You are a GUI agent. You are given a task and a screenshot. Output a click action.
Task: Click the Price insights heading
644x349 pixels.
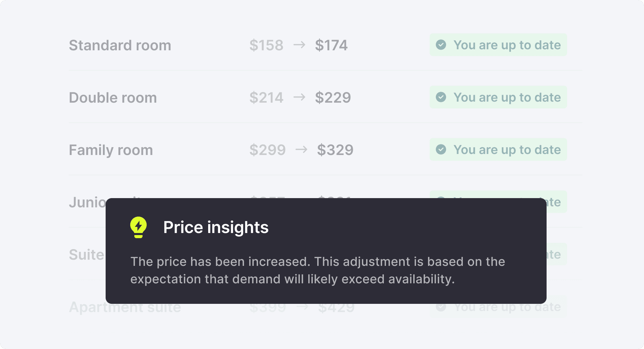pyautogui.click(x=216, y=227)
